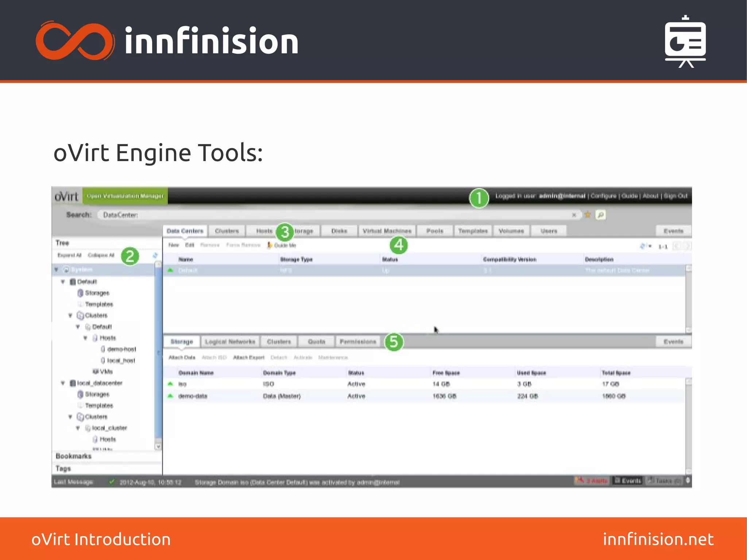Image resolution: width=747 pixels, height=560 pixels.
Task: Click the Hosts icon under Default cluster
Action: click(x=95, y=338)
